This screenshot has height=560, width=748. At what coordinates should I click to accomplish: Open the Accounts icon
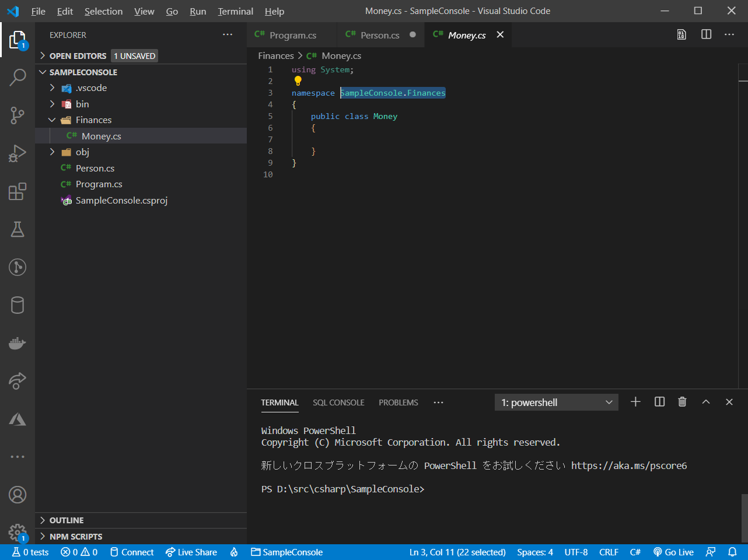(18, 495)
